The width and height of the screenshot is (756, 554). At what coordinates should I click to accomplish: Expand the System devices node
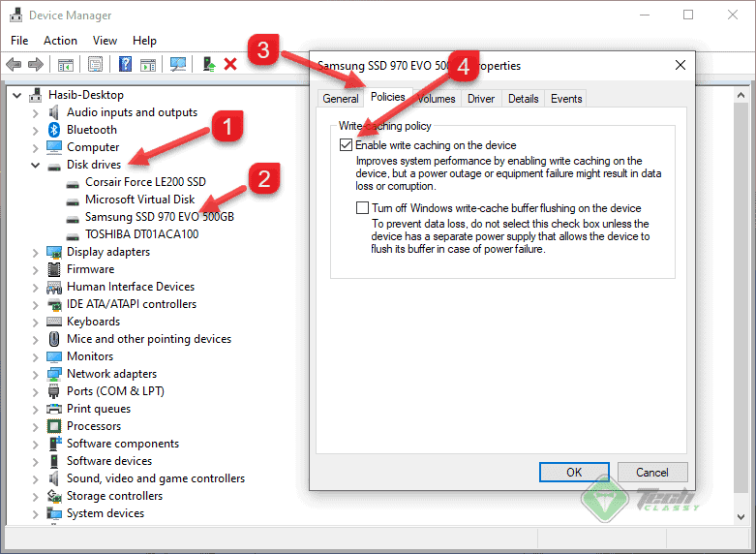tap(35, 514)
